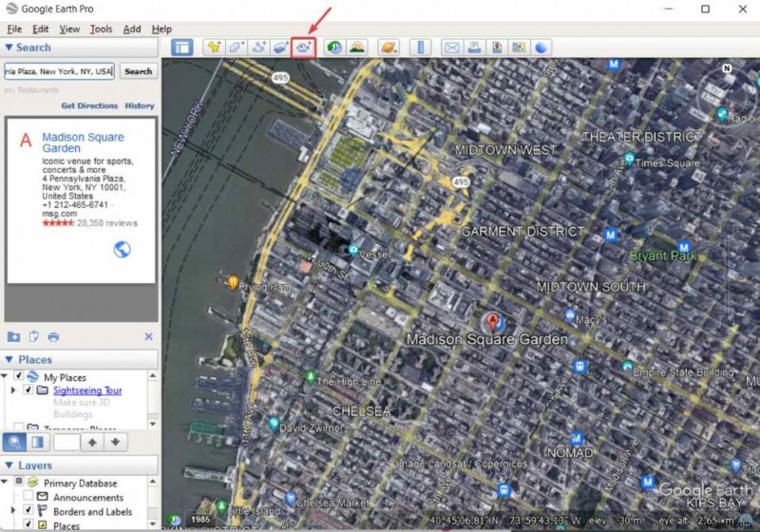Click the Layers panel scrollbar up arrow

pyautogui.click(x=153, y=481)
